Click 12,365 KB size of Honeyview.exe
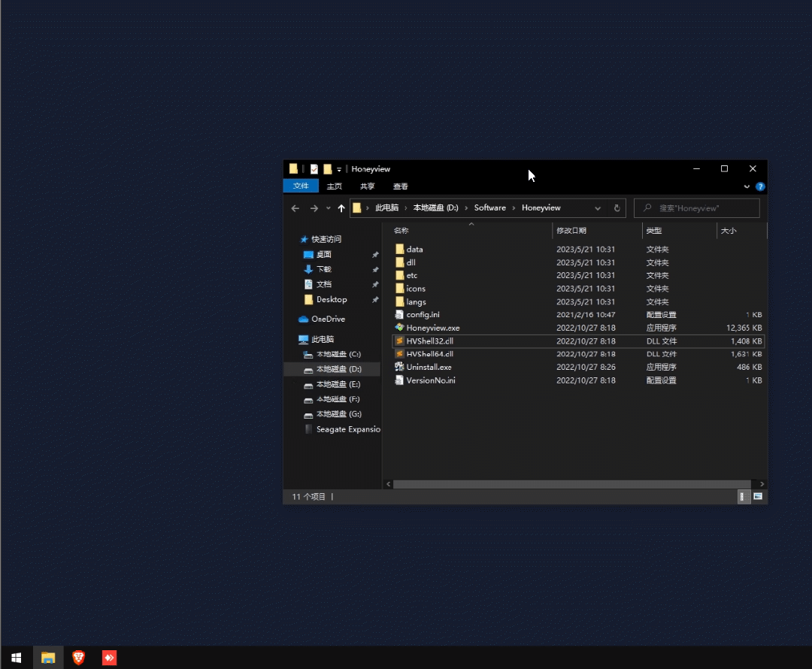This screenshot has width=812, height=669. click(x=744, y=328)
